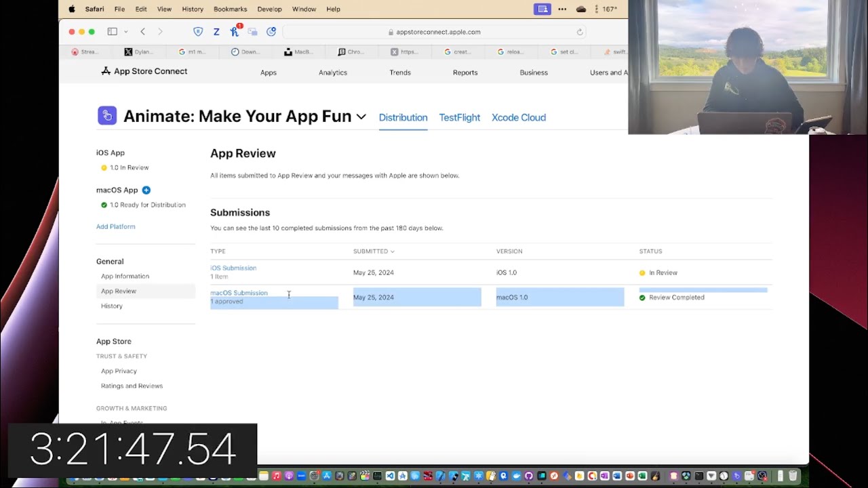Open the Xcode Cloud tab
Image resolution: width=868 pixels, height=488 pixels.
coord(518,117)
